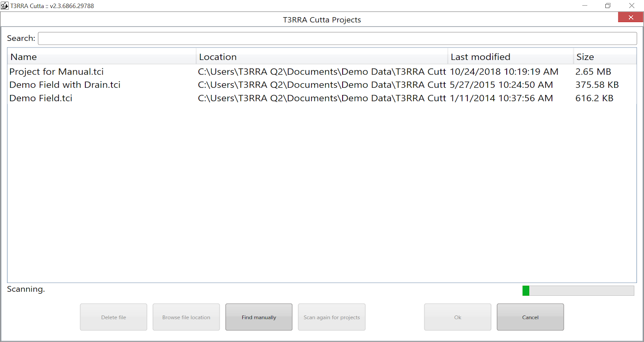Click the 5/27/2015 10:24:50 AM date cell
644x342 pixels.
[501, 85]
